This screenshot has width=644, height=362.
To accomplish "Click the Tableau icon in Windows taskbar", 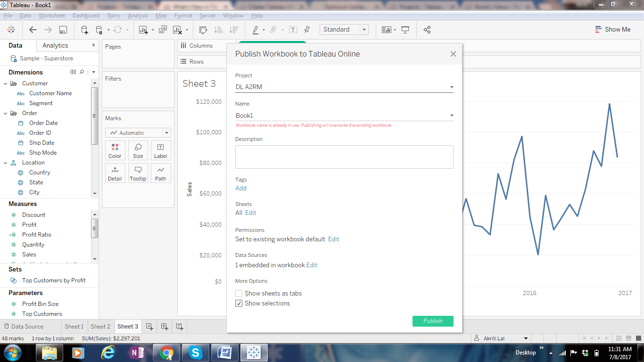I will [254, 353].
